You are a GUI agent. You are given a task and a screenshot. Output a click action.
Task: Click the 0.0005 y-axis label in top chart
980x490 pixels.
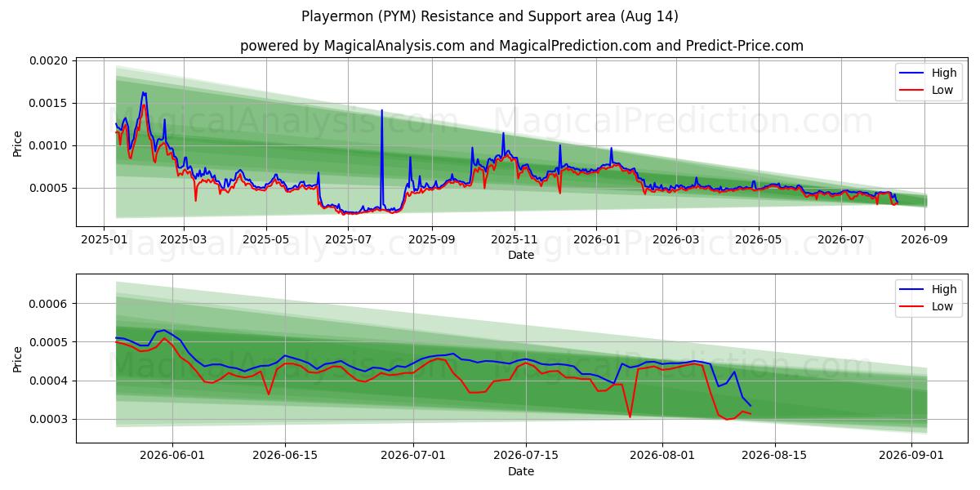[x=50, y=189]
